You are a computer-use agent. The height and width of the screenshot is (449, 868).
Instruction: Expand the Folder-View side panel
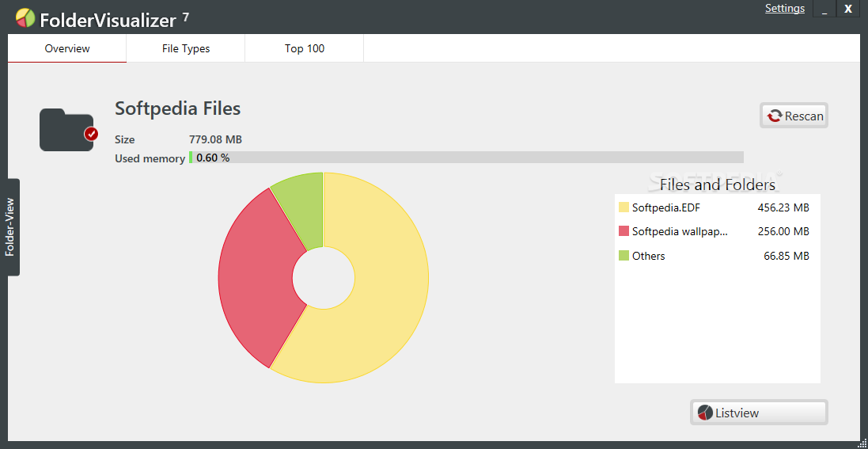click(x=10, y=227)
